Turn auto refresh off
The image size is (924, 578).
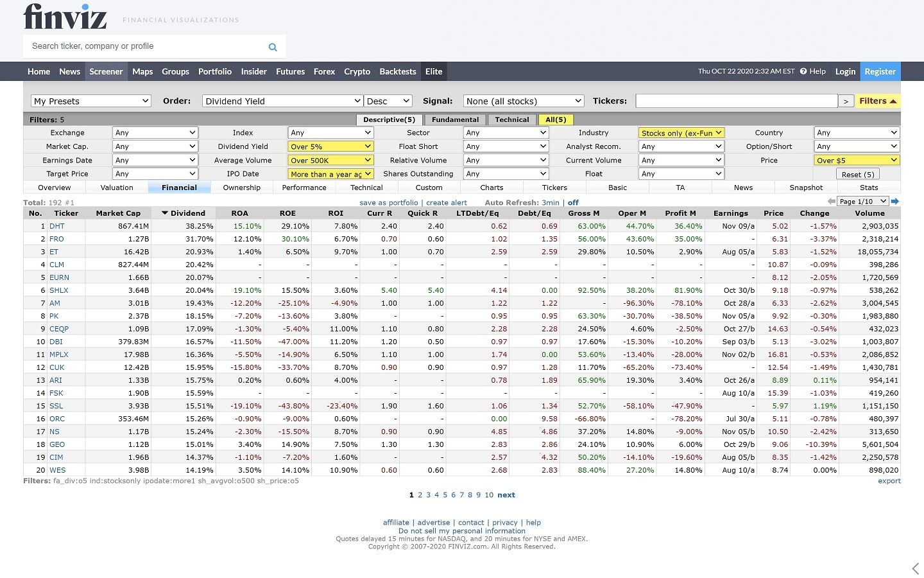click(572, 202)
